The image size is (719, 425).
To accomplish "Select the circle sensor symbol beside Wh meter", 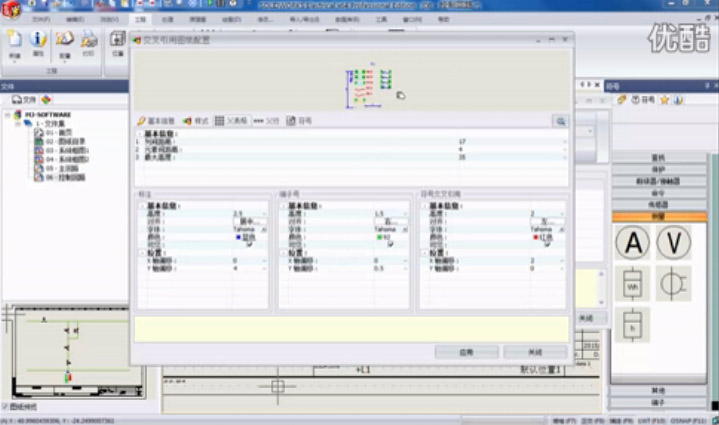I will (x=673, y=284).
